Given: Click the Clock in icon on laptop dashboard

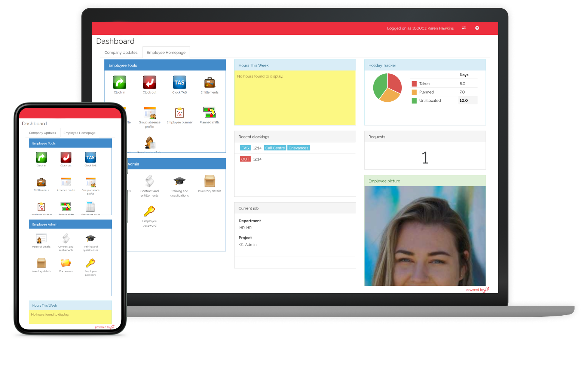Looking at the screenshot, I should pyautogui.click(x=119, y=83).
